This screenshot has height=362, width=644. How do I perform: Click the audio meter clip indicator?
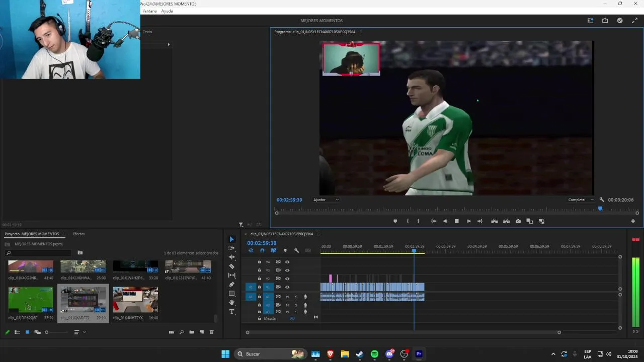(636, 240)
